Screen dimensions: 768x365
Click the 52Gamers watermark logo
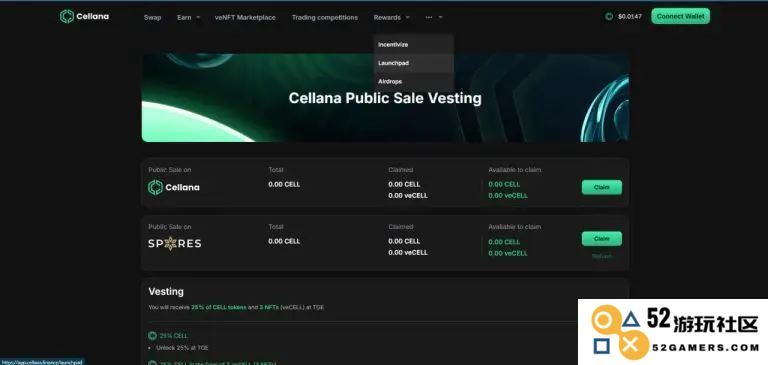tap(673, 332)
